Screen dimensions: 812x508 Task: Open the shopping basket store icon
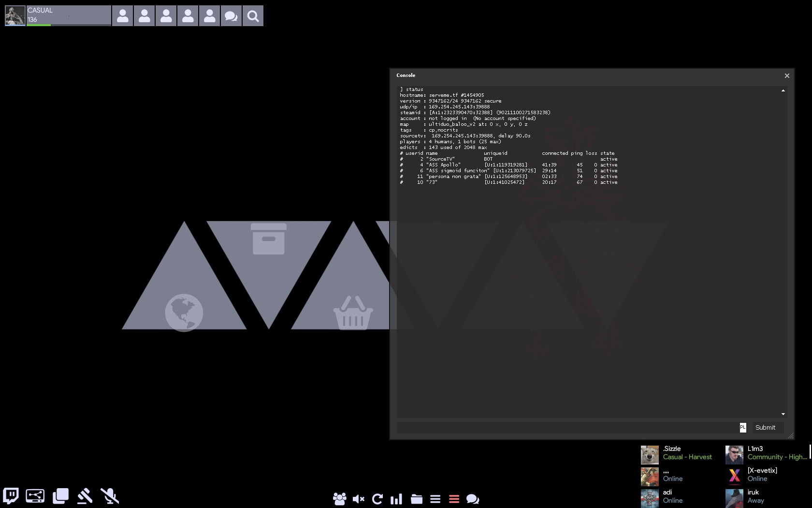[x=353, y=314]
